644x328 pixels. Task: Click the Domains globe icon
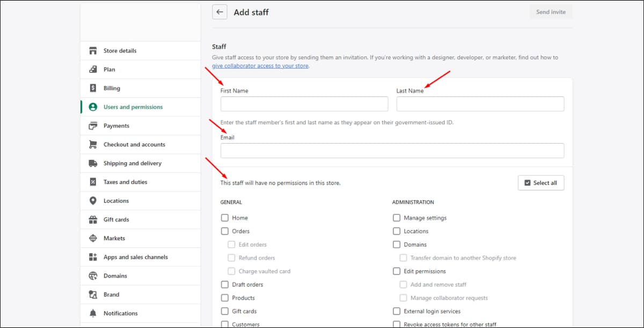click(x=93, y=276)
